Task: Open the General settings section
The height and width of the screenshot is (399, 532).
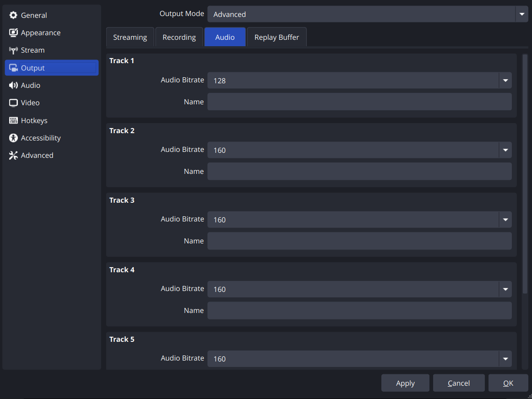Action: click(x=33, y=15)
